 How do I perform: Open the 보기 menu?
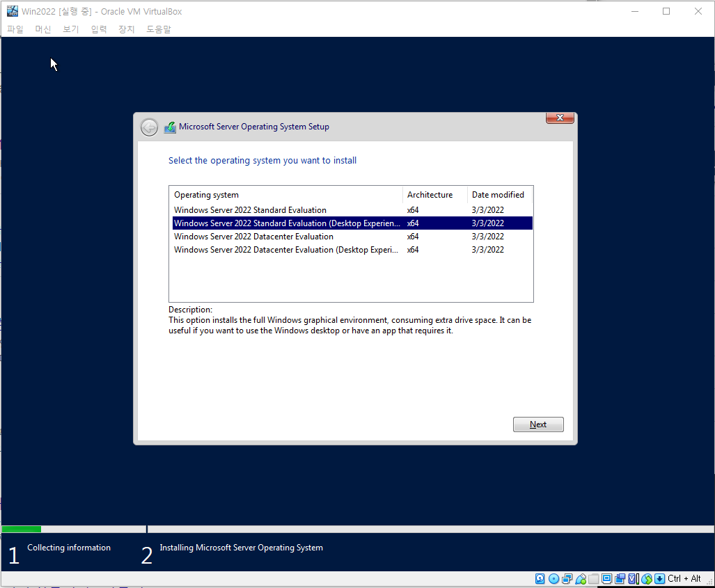coord(71,29)
